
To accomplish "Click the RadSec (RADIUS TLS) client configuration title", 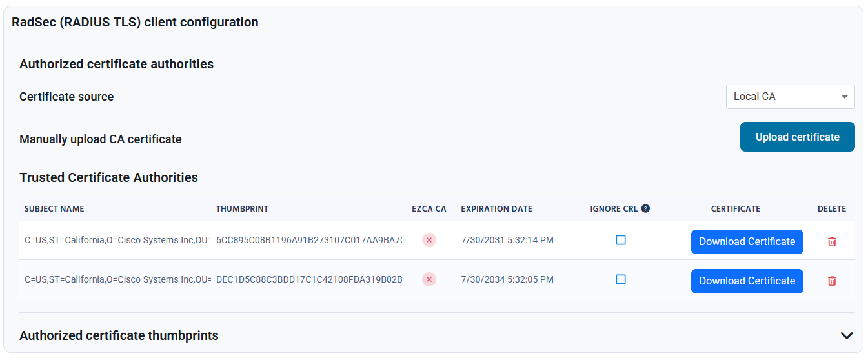I will point(135,22).
